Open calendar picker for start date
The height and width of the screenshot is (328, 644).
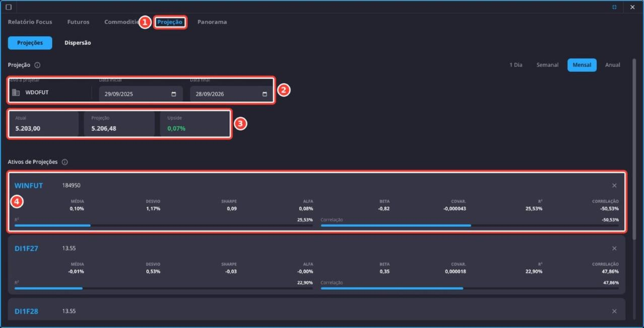tap(174, 94)
